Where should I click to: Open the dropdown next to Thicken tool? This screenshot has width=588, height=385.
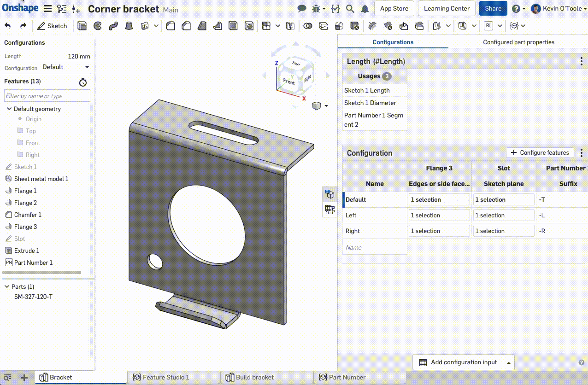coord(156,26)
